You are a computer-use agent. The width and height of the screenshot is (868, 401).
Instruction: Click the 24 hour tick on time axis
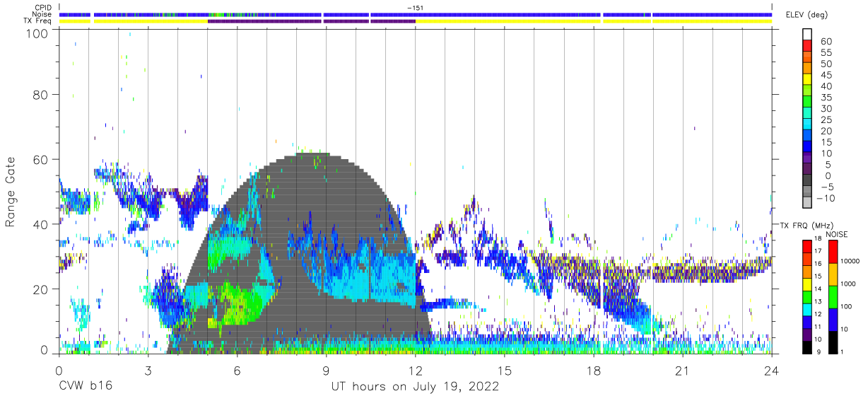772,370
